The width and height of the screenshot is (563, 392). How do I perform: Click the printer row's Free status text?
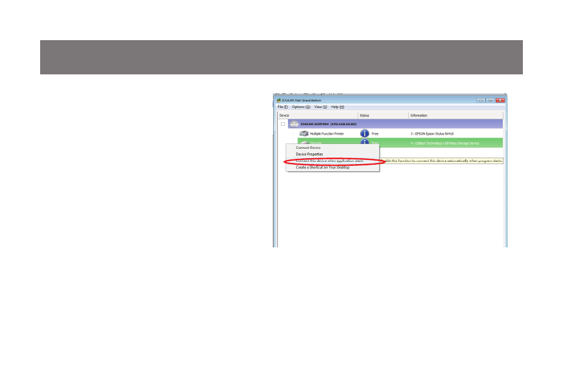pyautogui.click(x=375, y=133)
